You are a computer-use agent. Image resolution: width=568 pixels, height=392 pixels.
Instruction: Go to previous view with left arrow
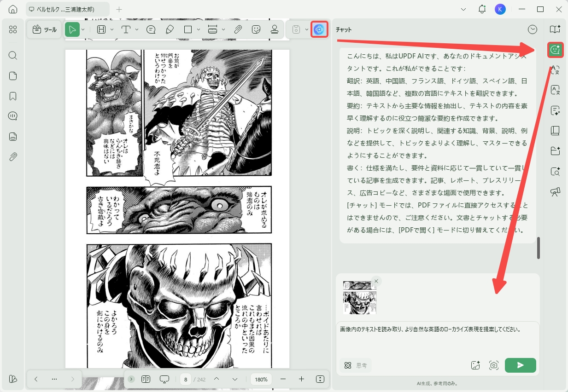[x=36, y=379]
